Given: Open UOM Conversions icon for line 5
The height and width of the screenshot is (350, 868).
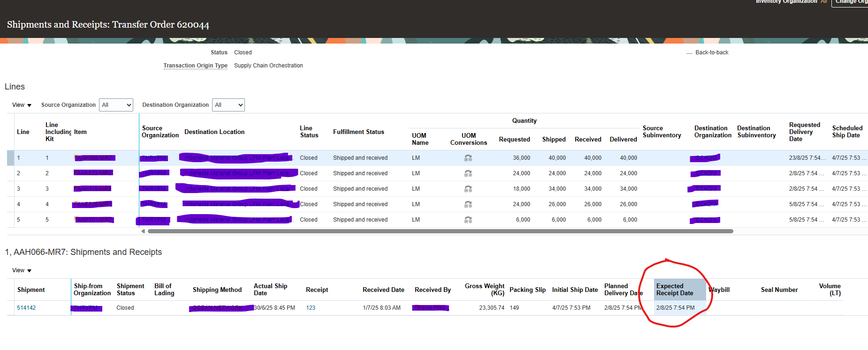Looking at the screenshot, I should point(468,220).
